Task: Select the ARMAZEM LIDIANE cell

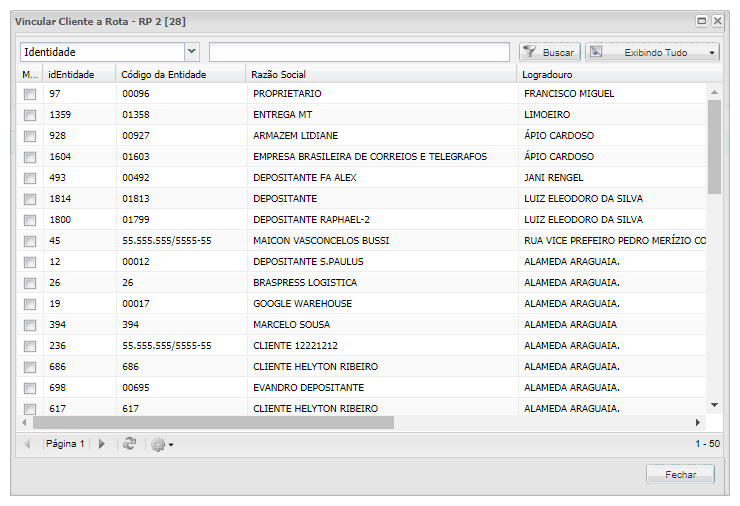Action: pyautogui.click(x=382, y=135)
